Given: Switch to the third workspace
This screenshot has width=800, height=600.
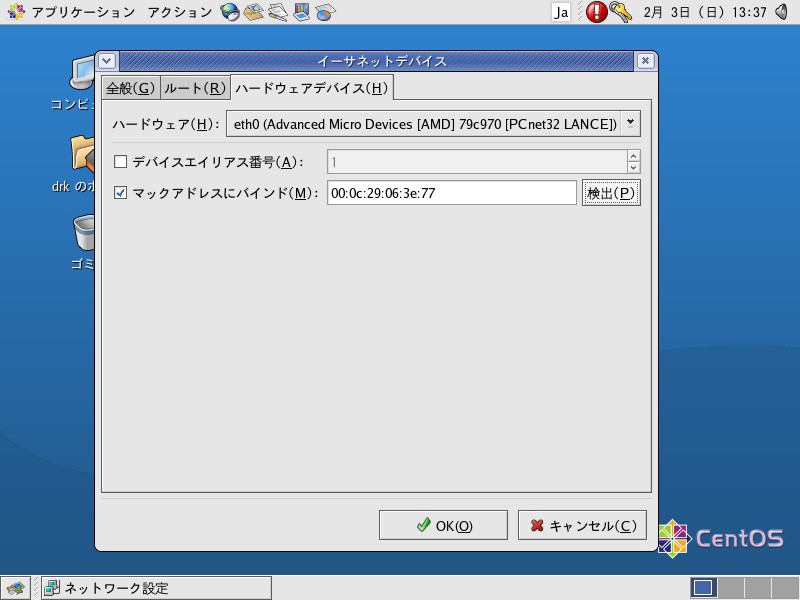Looking at the screenshot, I should (x=758, y=588).
